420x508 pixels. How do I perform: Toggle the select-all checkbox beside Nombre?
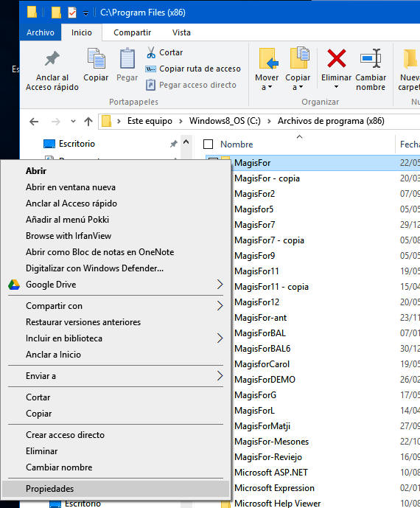208,145
